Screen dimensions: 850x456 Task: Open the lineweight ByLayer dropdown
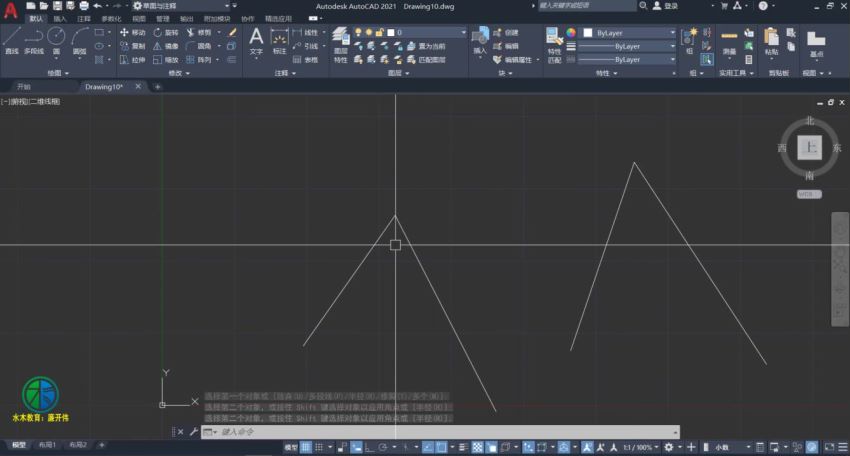(x=628, y=47)
